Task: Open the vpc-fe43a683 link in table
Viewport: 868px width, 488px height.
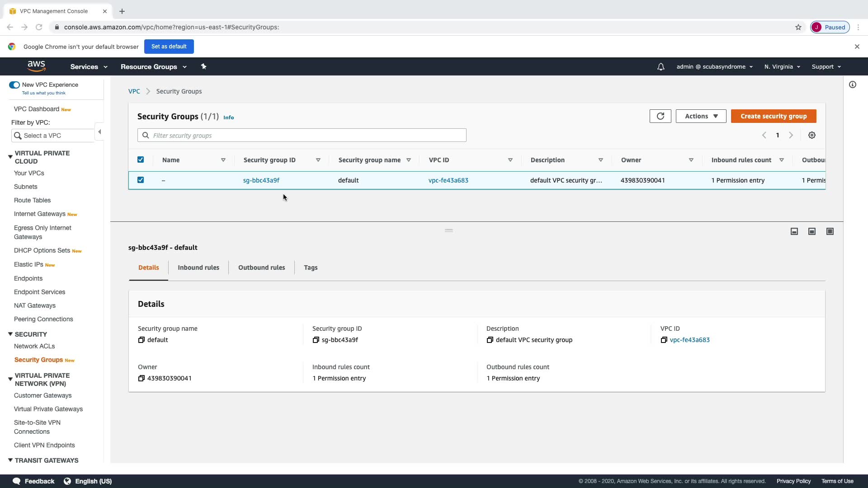Action: (x=448, y=180)
